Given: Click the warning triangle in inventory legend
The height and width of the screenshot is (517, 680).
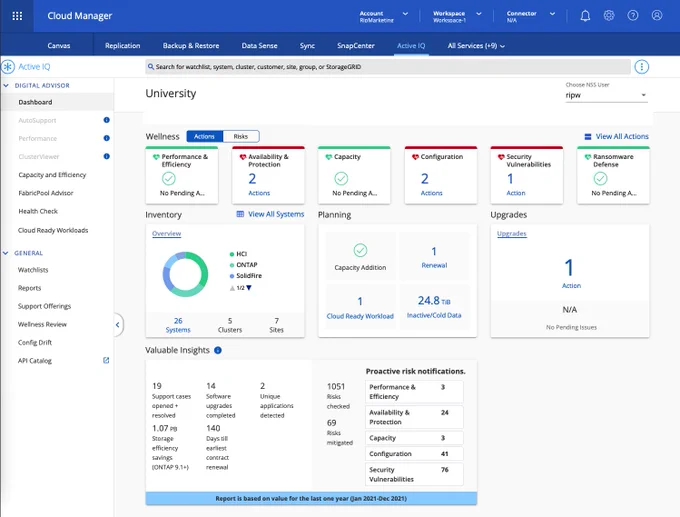Looking at the screenshot, I should click(232, 288).
